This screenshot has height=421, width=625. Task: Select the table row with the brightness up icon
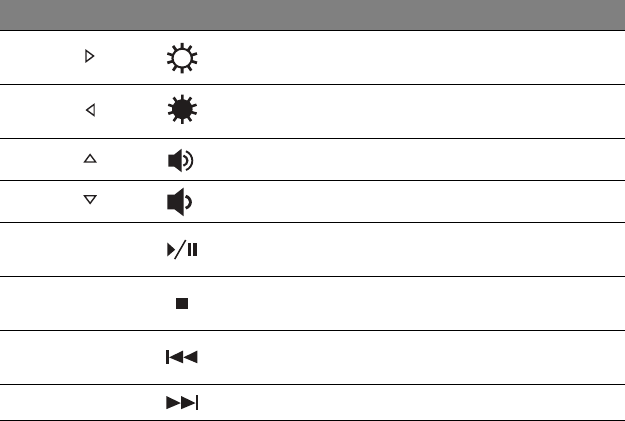coord(400,59)
